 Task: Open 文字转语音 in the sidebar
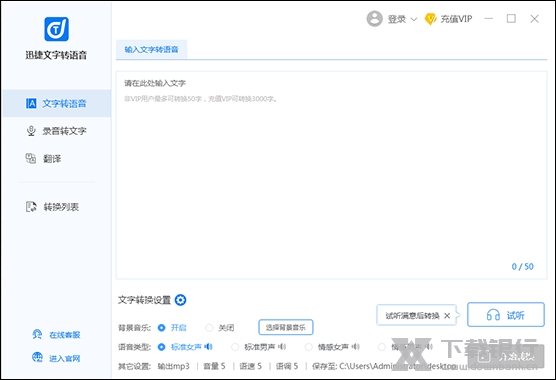click(x=57, y=103)
